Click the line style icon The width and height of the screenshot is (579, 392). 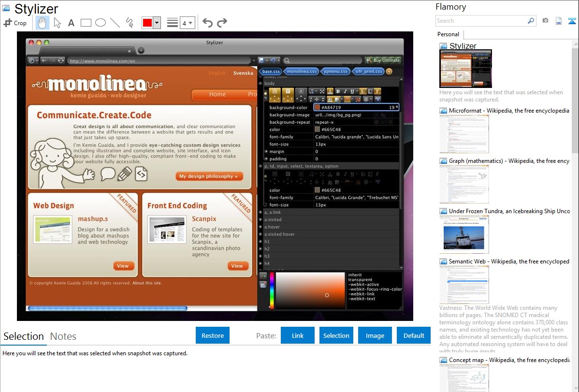point(173,23)
